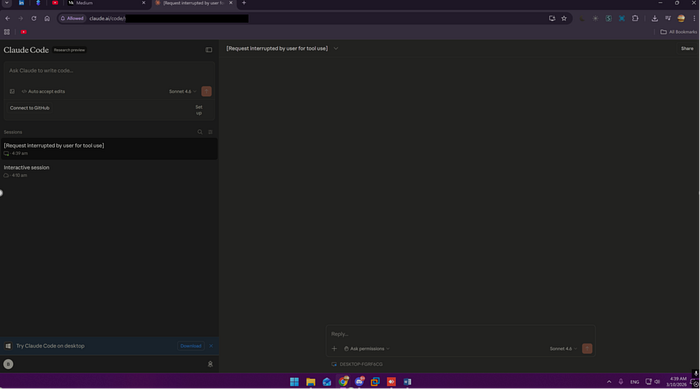Screen dimensions: 700x389
Task: Click the Research preview badge
Action: [x=69, y=50]
